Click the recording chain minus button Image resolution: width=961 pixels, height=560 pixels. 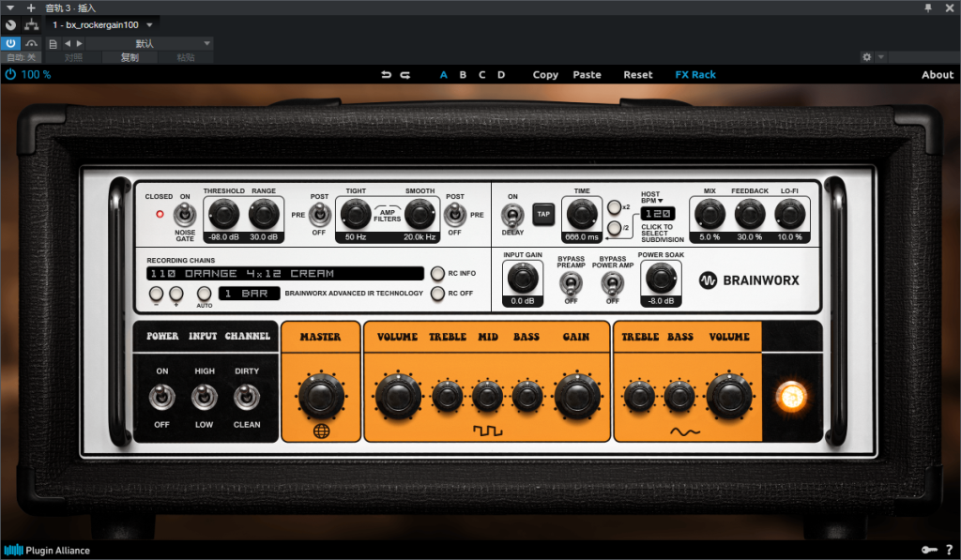point(157,294)
